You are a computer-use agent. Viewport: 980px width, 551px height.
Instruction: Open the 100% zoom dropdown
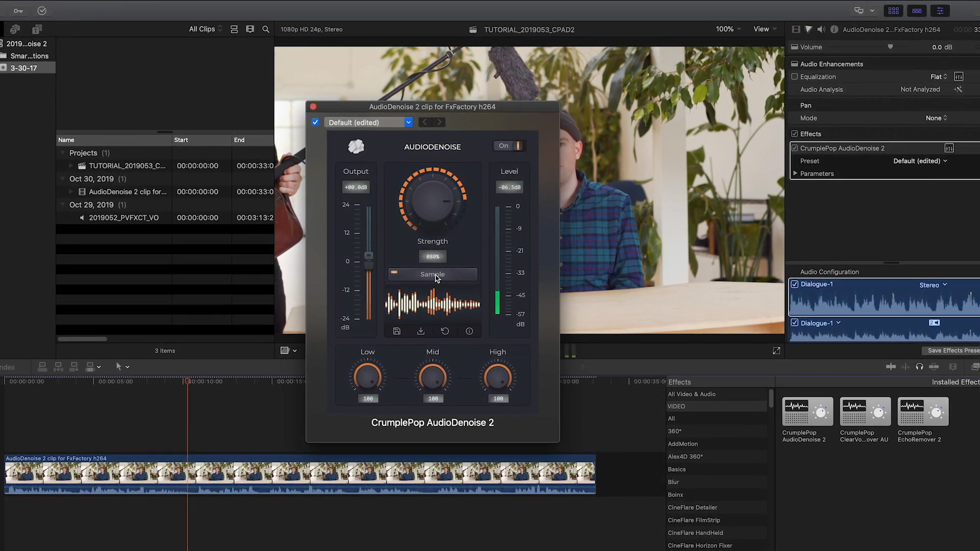coord(728,29)
